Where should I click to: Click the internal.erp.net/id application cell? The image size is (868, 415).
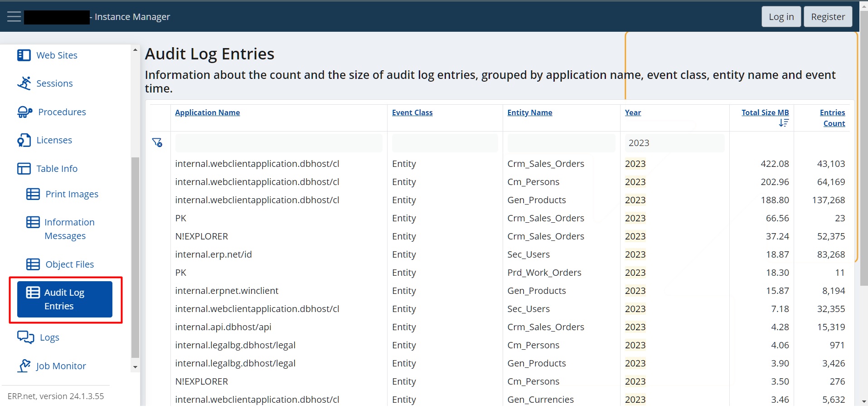[213, 254]
